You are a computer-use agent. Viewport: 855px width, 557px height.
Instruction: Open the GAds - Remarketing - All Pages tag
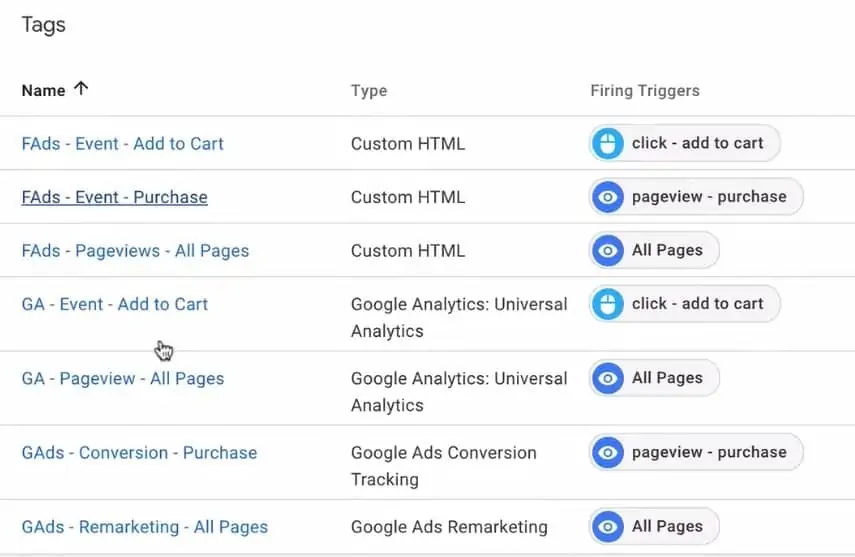pyautogui.click(x=144, y=526)
